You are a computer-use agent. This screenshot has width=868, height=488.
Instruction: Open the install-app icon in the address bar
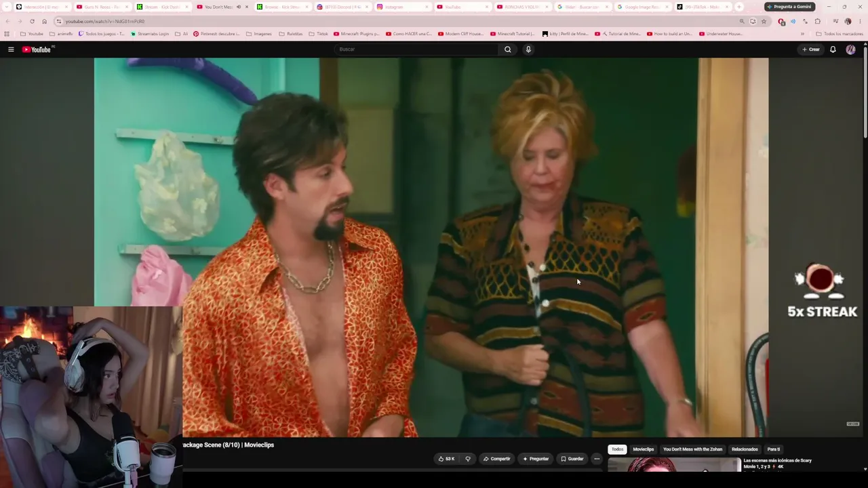(x=753, y=21)
